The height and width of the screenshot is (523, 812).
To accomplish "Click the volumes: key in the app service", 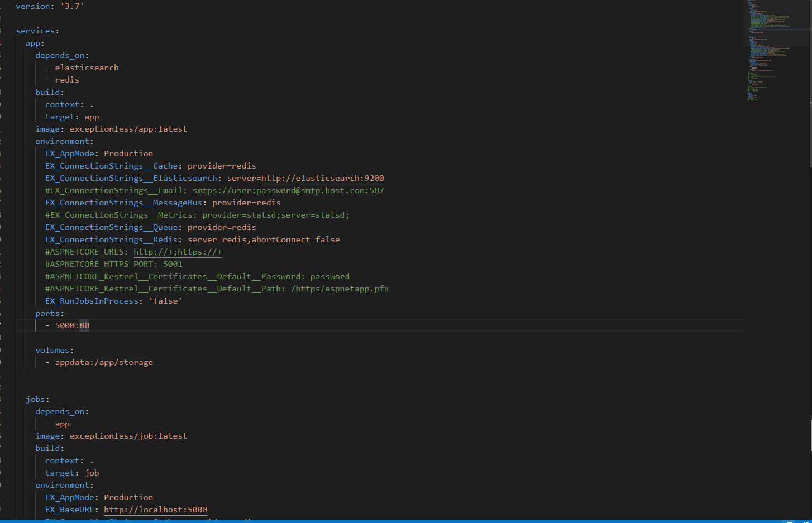I will pos(52,349).
